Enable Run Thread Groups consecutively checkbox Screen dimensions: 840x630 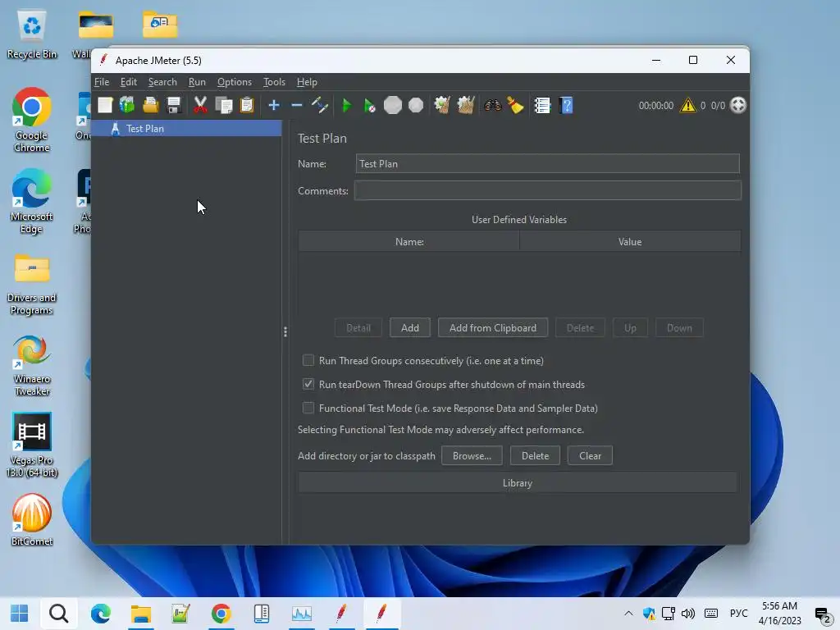pos(308,360)
